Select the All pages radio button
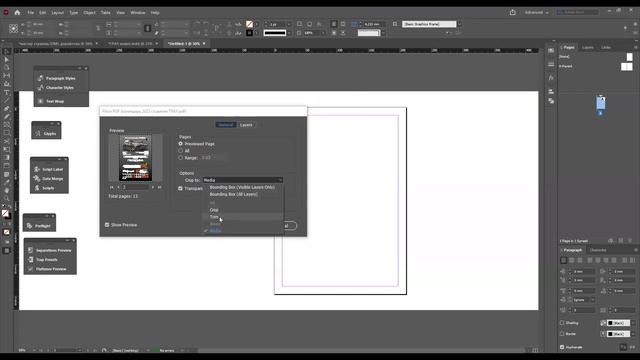This screenshot has width=640, height=360. tap(180, 151)
